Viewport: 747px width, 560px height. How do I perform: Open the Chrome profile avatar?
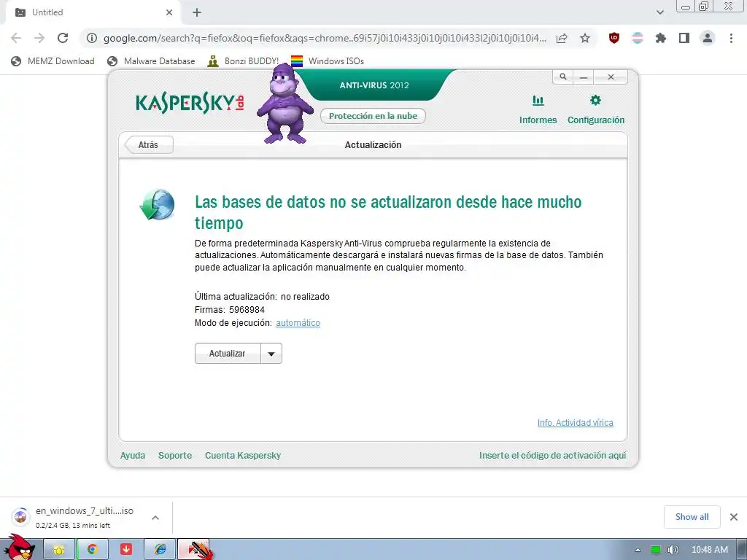point(708,38)
